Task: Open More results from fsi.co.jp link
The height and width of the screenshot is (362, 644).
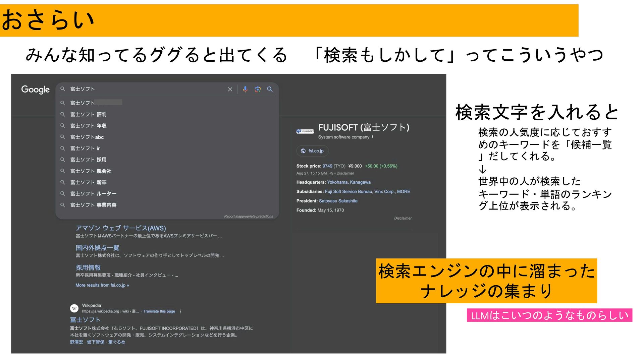Action: click(102, 285)
